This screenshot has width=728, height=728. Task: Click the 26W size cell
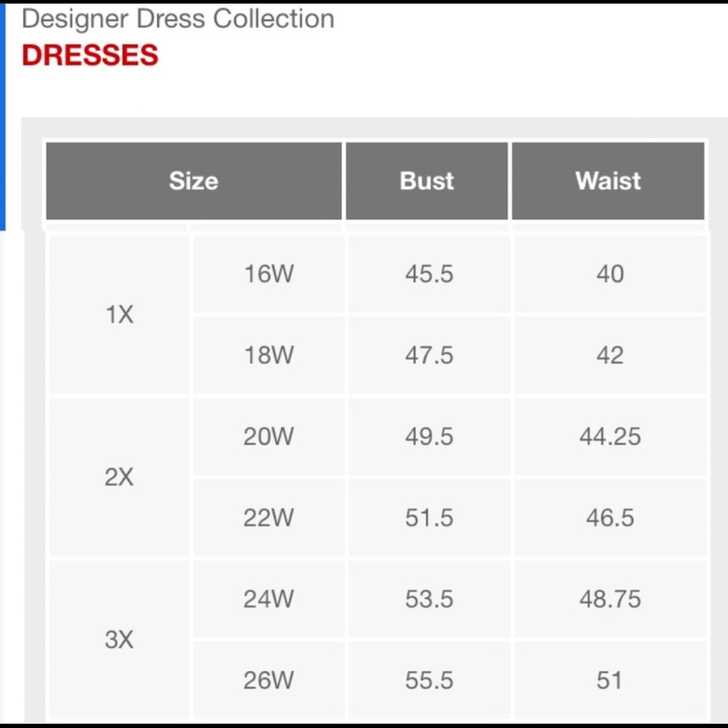tap(269, 680)
